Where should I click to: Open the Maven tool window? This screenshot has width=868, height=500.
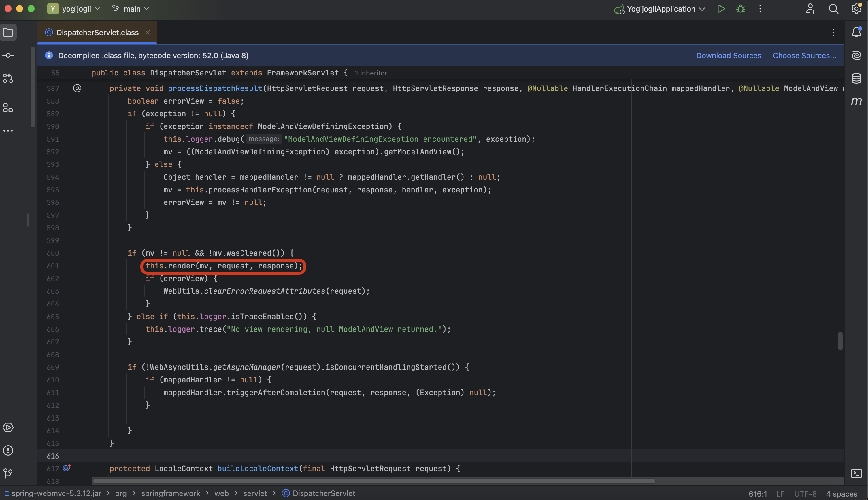(x=856, y=101)
